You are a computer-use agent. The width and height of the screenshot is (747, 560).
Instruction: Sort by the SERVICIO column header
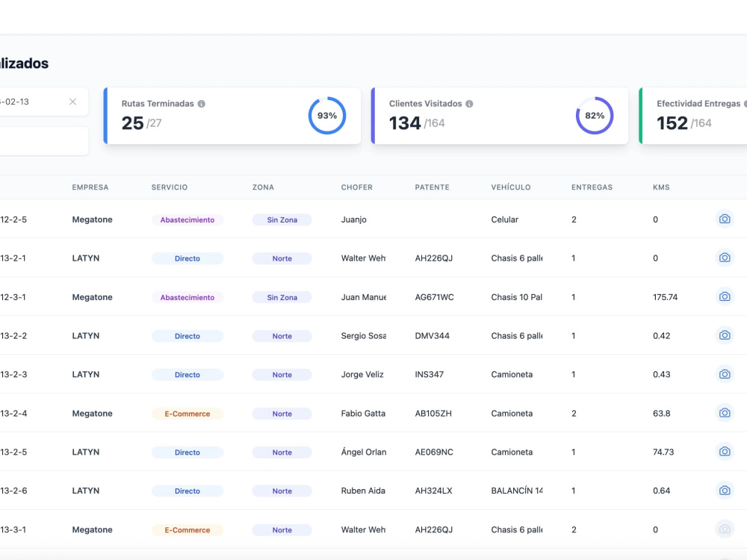click(169, 187)
